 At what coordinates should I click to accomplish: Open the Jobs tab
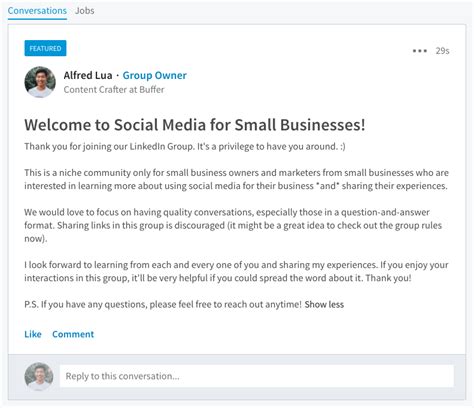pos(84,11)
